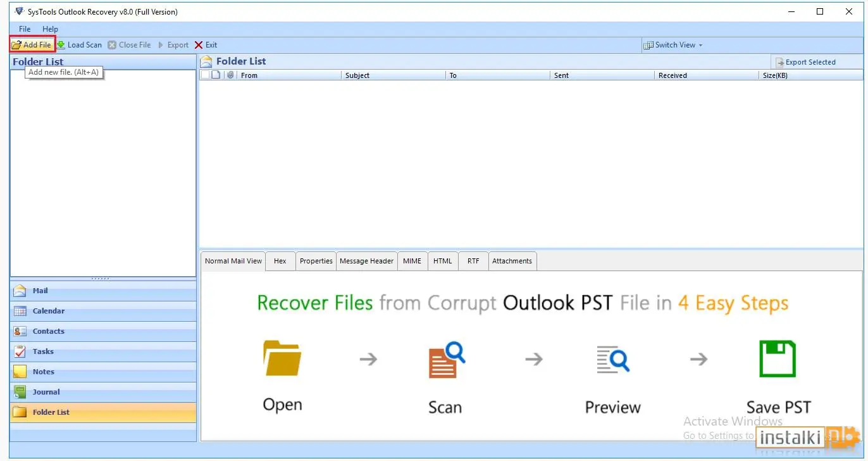Click the Mail envelope icon
Viewport: 868px width, 461px height.
coord(20,291)
